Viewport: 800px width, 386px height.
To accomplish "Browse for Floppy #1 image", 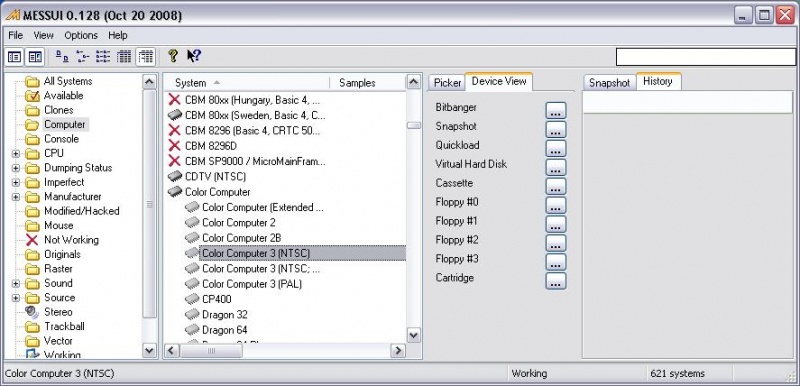I will pyautogui.click(x=556, y=224).
